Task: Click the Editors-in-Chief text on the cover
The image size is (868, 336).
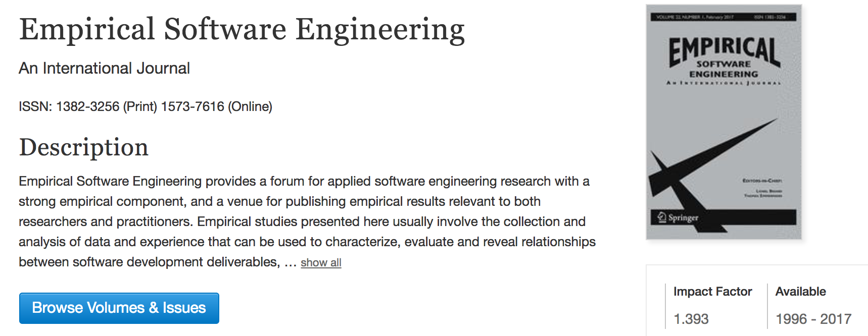Action: coord(762,180)
